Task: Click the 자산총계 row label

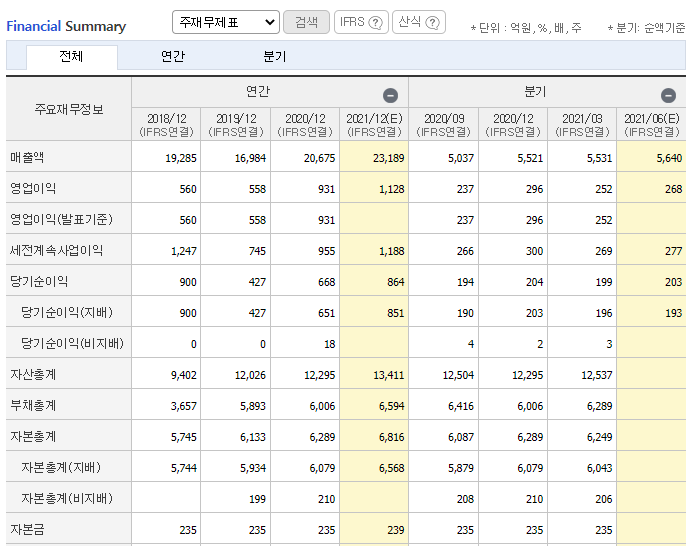Action: click(33, 374)
